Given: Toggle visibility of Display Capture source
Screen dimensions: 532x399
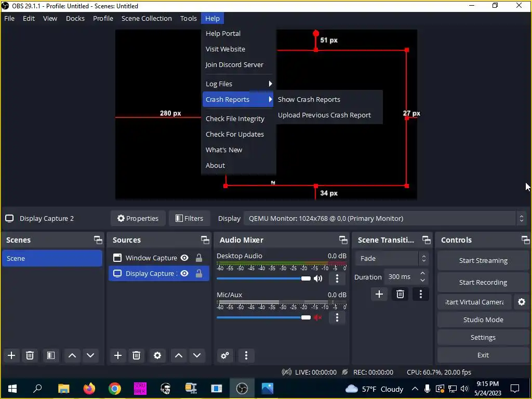Looking at the screenshot, I should (184, 273).
